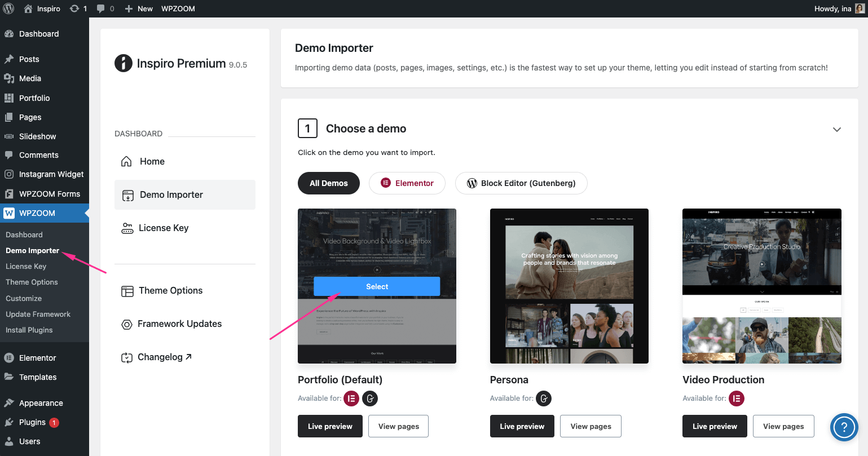Open License Key in Inspiro dashboard panel
The height and width of the screenshot is (456, 868).
(x=185, y=228)
